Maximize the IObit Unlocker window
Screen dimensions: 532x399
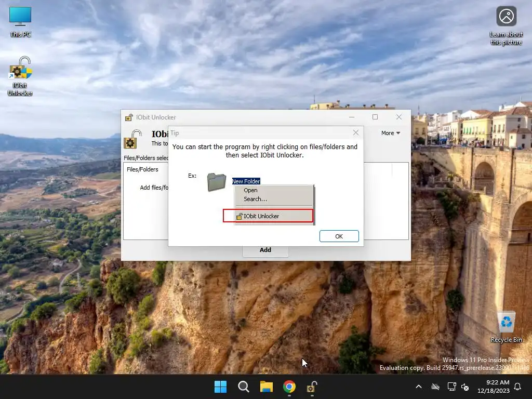tap(375, 117)
